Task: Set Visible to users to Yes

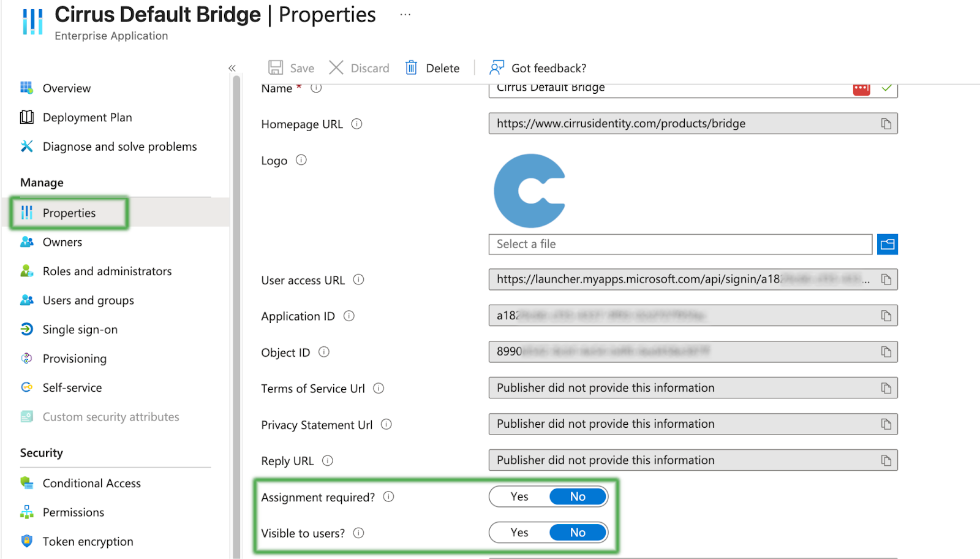Action: pos(519,533)
